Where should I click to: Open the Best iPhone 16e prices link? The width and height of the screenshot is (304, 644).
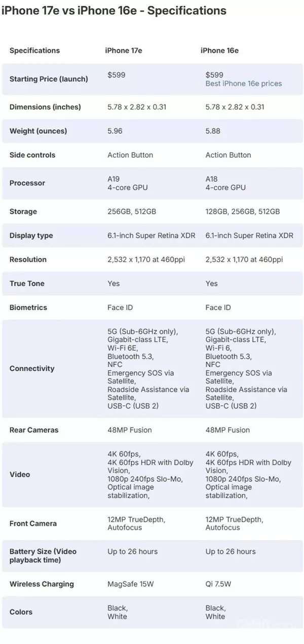pyautogui.click(x=243, y=84)
